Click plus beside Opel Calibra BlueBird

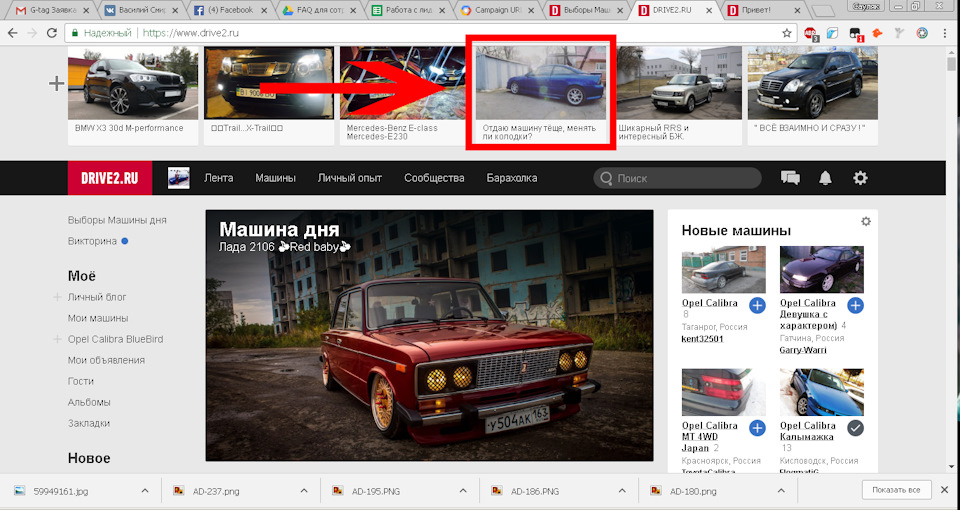point(57,339)
